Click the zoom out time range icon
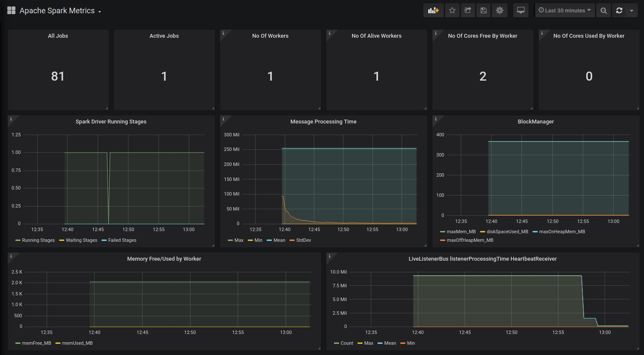644x355 pixels. 603,10
